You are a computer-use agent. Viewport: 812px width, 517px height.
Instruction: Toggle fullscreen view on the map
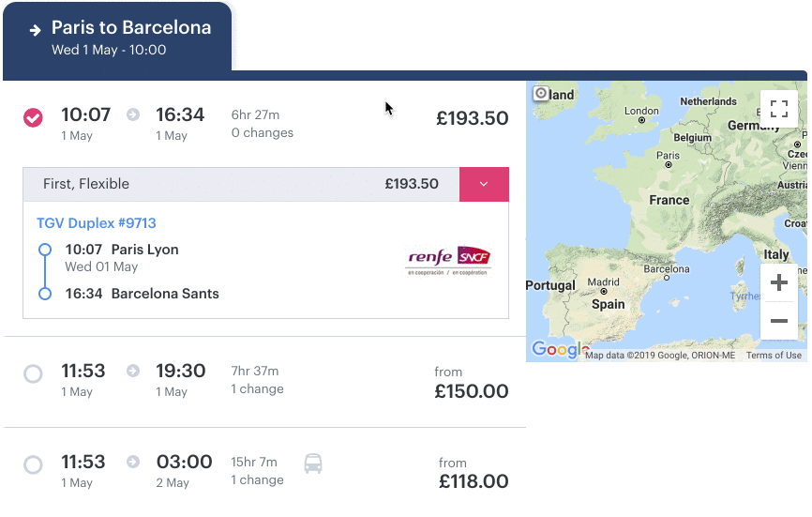(x=778, y=108)
